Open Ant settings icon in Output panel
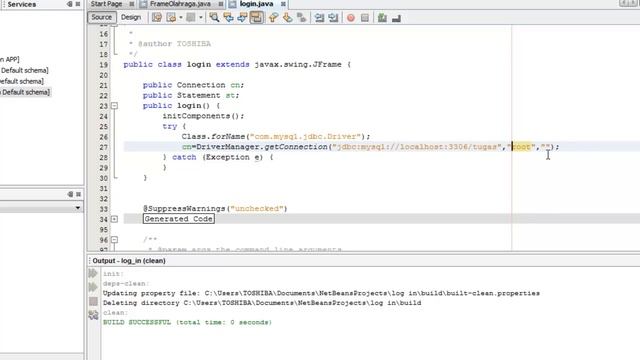The height and width of the screenshot is (360, 640). (x=93, y=315)
